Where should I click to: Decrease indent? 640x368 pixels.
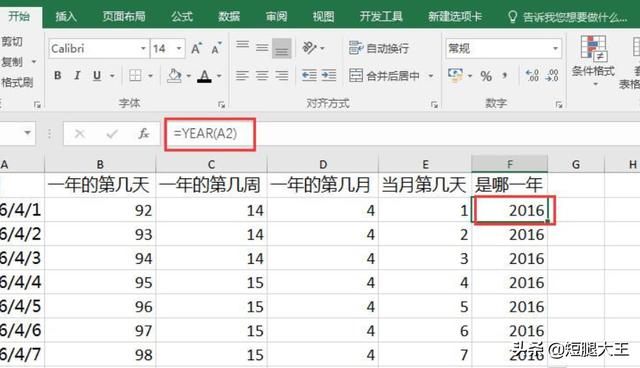click(x=309, y=75)
